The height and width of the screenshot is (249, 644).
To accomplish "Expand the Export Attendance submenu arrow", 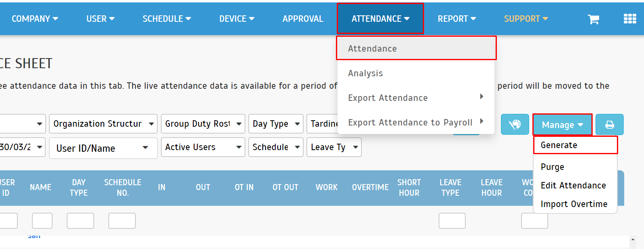I will (x=481, y=96).
